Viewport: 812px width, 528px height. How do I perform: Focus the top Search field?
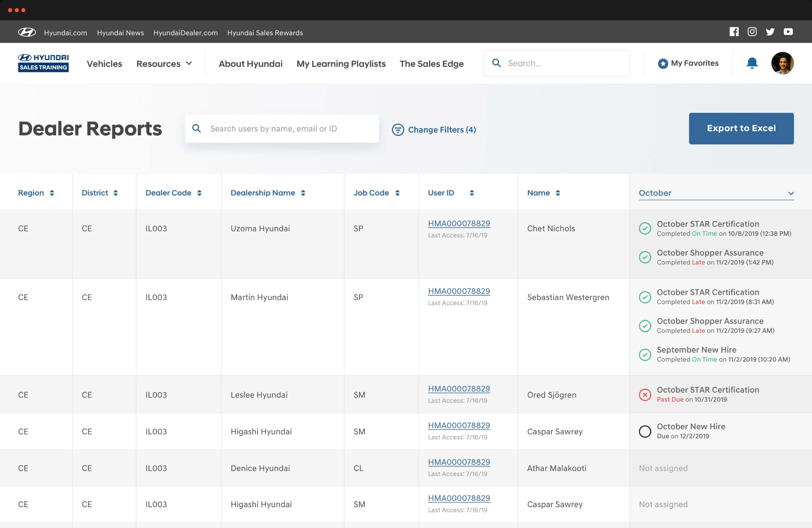click(556, 63)
